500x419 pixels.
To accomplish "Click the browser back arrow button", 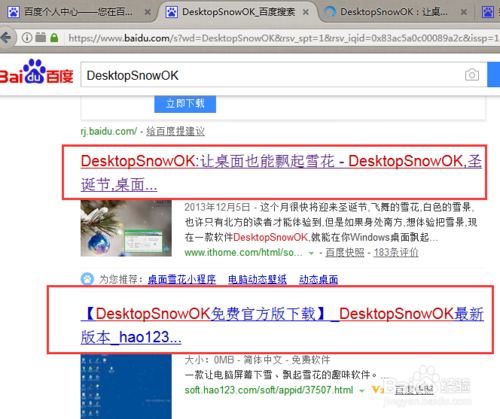I will click(6, 38).
